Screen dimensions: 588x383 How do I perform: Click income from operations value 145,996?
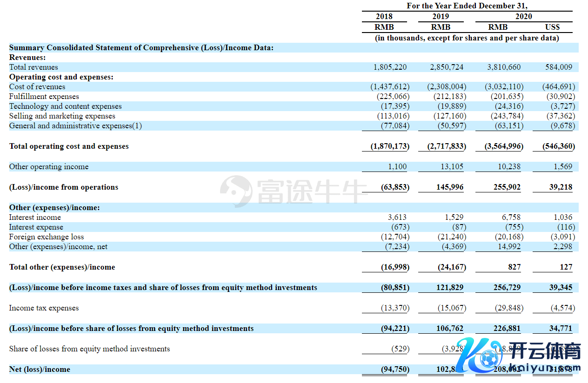tap(450, 187)
